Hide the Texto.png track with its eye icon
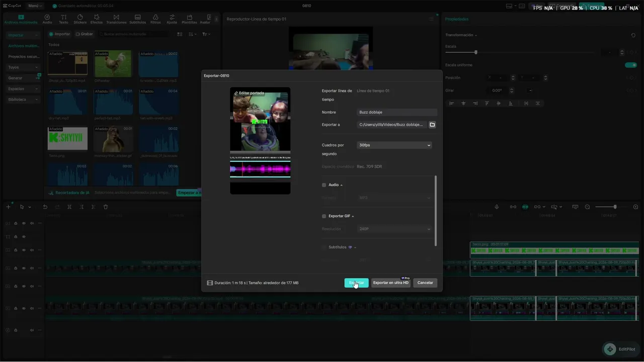The height and width of the screenshot is (362, 644). (x=24, y=250)
